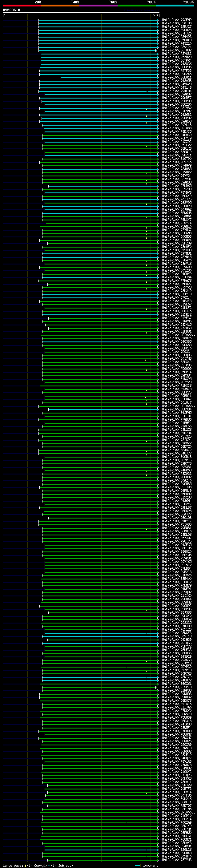Open the UniRef100_P24493 hit

177,37
